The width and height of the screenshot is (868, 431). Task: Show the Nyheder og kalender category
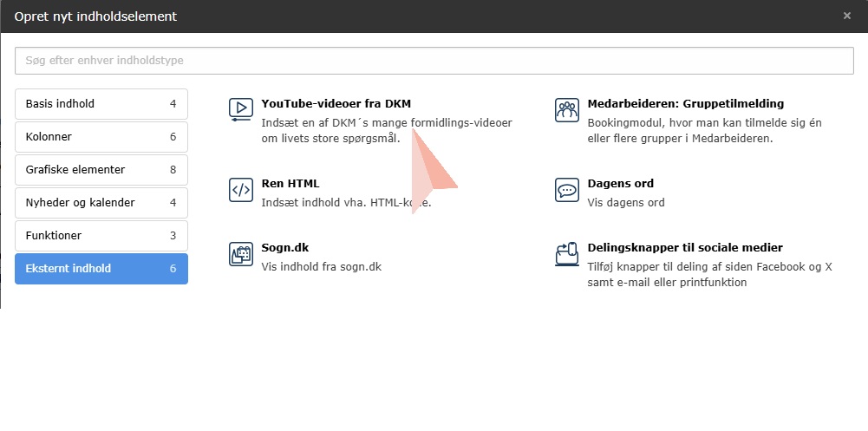pyautogui.click(x=101, y=203)
